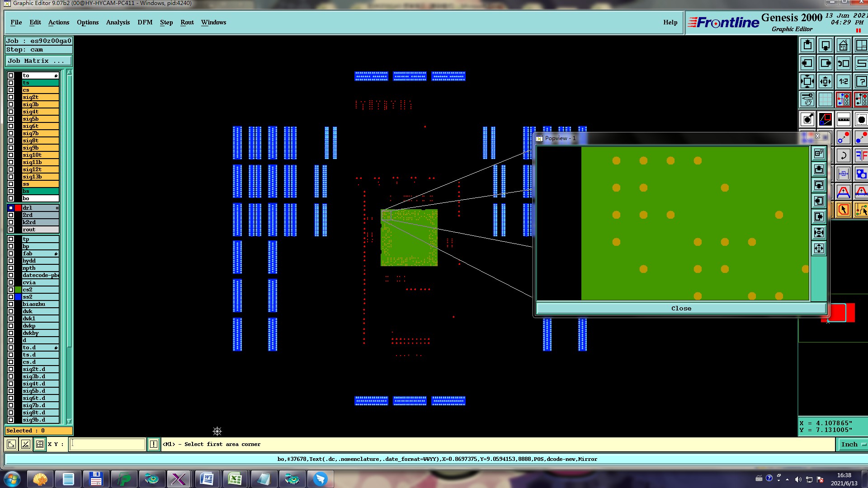Click the 1:2 zoom scale icon
868x488 pixels.
click(x=843, y=82)
